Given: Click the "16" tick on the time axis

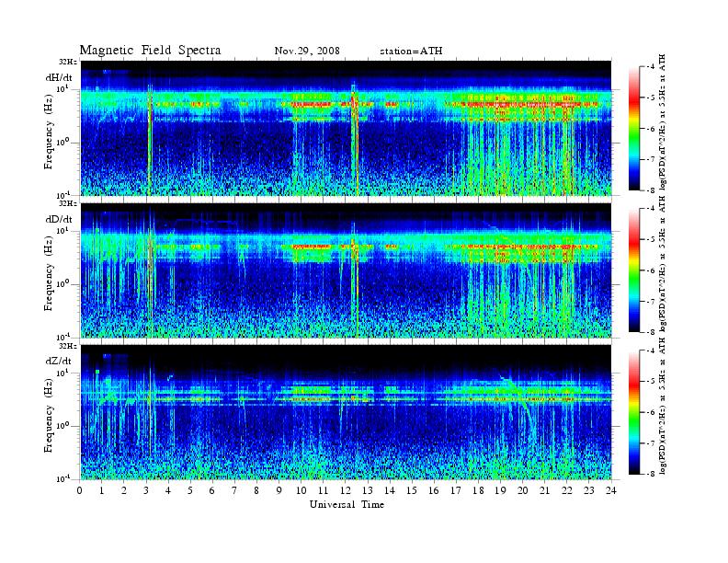Looking at the screenshot, I should tap(434, 490).
